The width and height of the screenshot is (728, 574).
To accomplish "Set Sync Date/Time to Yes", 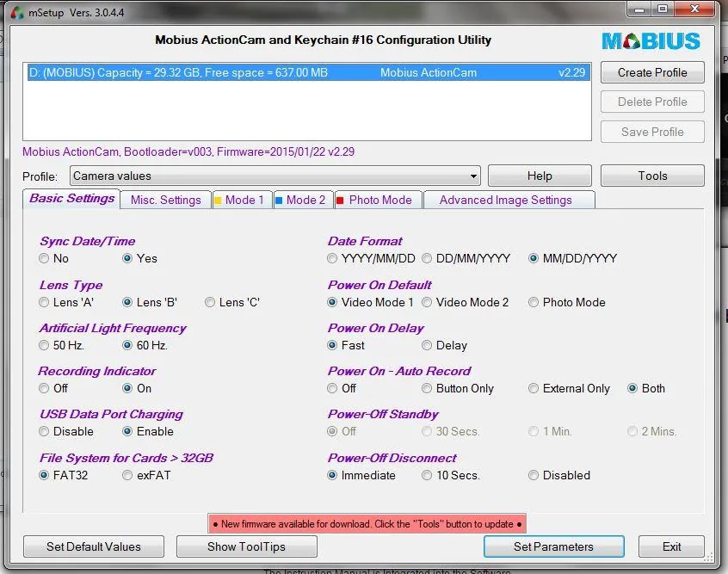I will (x=139, y=259).
